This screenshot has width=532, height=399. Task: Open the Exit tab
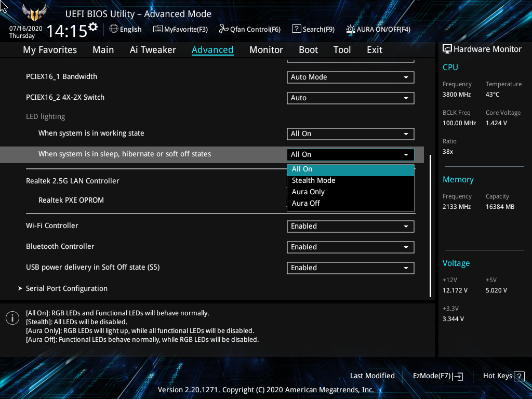(375, 50)
